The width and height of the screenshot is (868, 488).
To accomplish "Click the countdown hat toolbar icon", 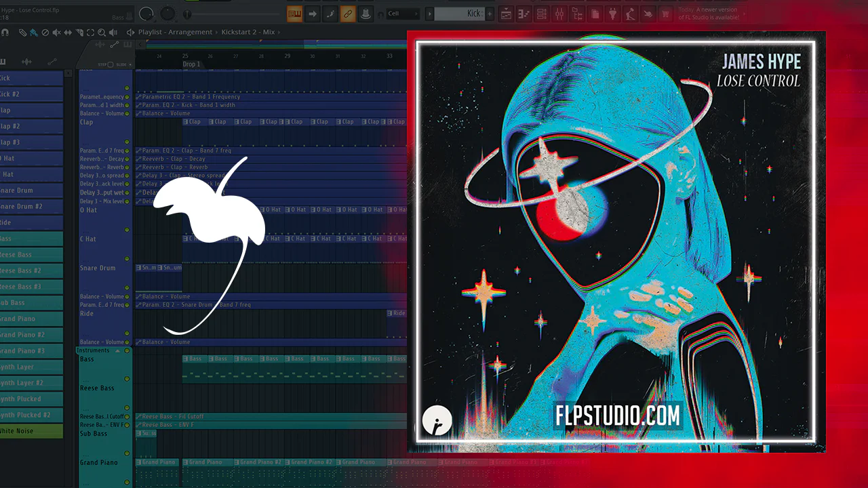I will pos(365,14).
